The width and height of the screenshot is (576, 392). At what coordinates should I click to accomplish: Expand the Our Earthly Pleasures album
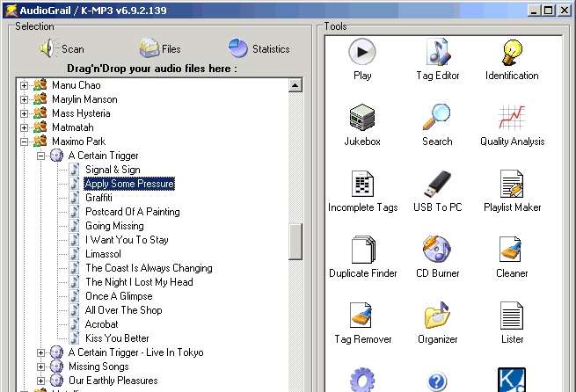pyautogui.click(x=40, y=381)
